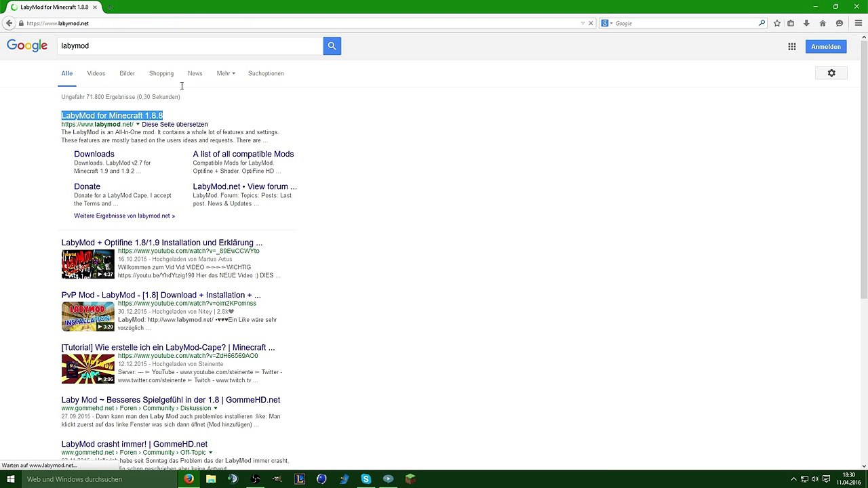Open the downloads arrow in Firefox toolbar

pyautogui.click(x=806, y=23)
